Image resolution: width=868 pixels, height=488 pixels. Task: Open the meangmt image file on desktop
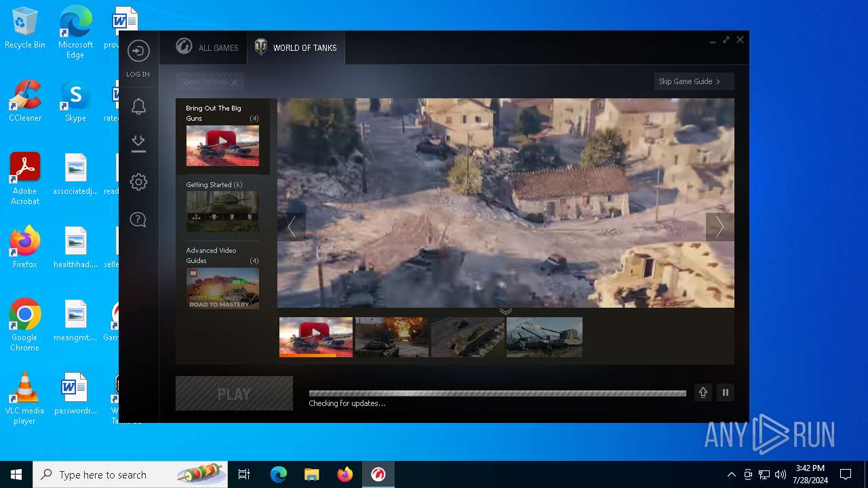(x=75, y=321)
